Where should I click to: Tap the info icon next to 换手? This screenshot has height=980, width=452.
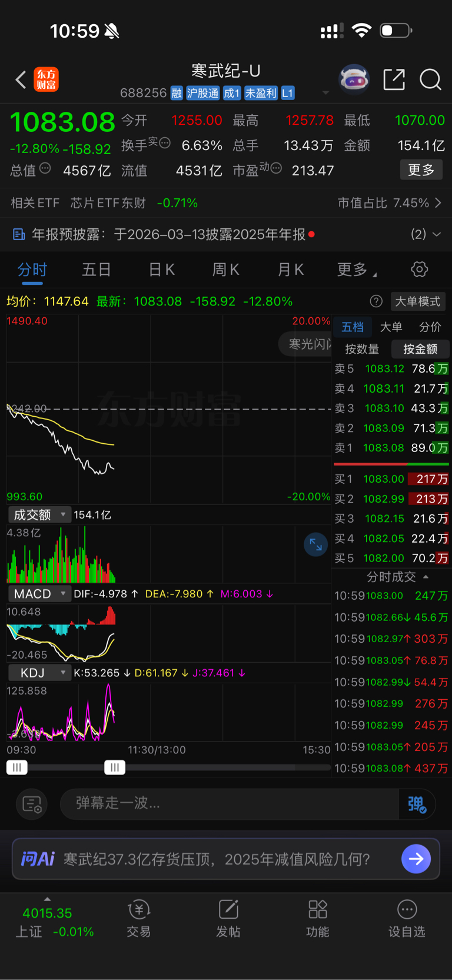point(165,142)
